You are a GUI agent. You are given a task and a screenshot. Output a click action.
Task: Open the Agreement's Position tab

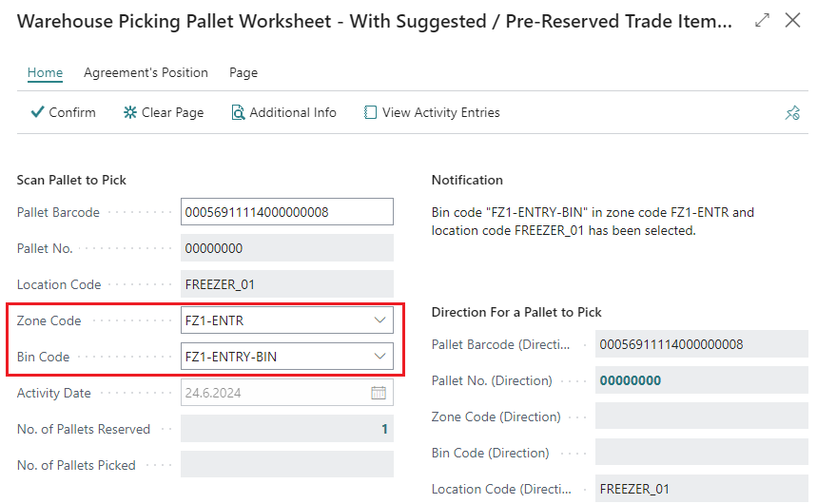coord(146,72)
